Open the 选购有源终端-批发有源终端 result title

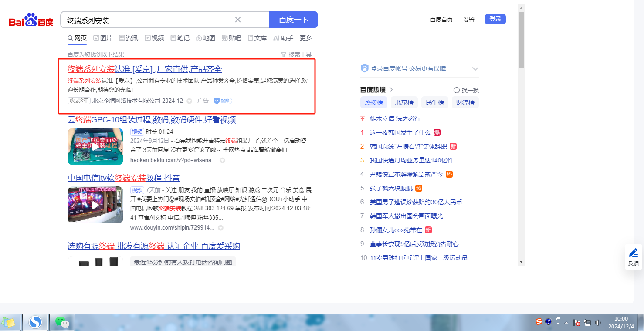click(x=154, y=246)
